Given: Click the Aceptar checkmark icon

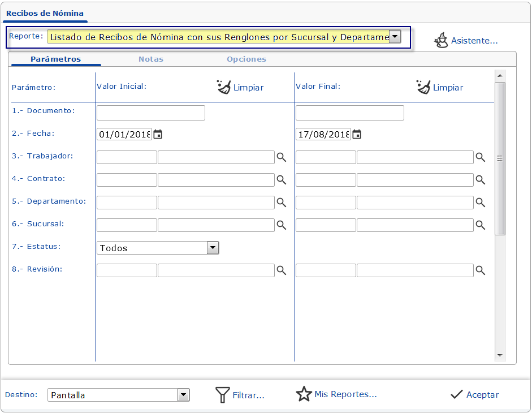Looking at the screenshot, I should 457,394.
